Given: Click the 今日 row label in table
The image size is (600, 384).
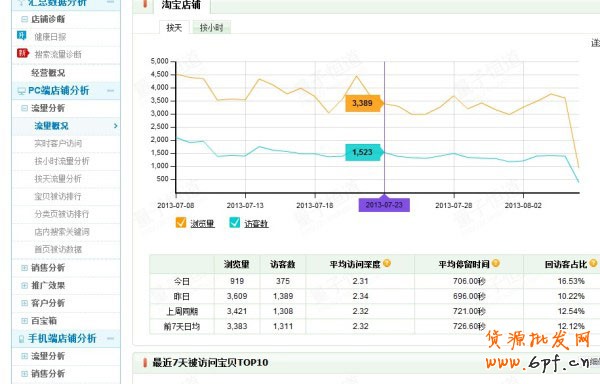Looking at the screenshot, I should [x=182, y=281].
